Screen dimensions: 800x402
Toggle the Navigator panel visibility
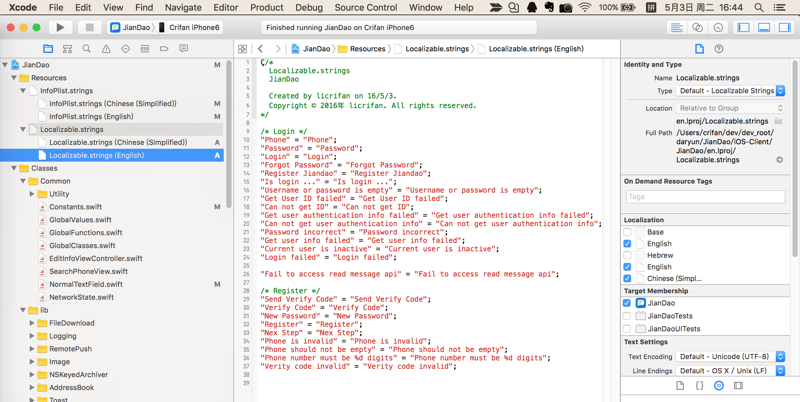pos(744,28)
